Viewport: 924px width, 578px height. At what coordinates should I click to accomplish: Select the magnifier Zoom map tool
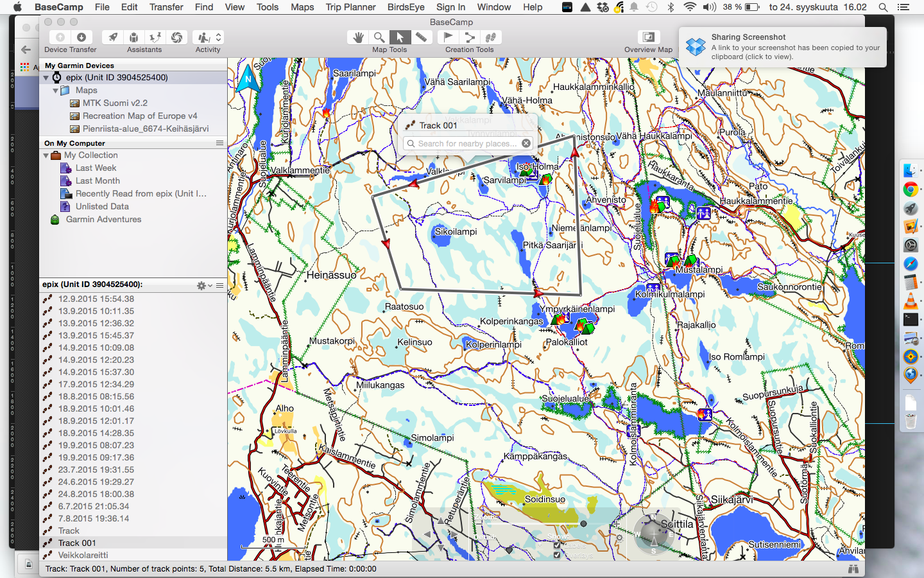pos(379,37)
